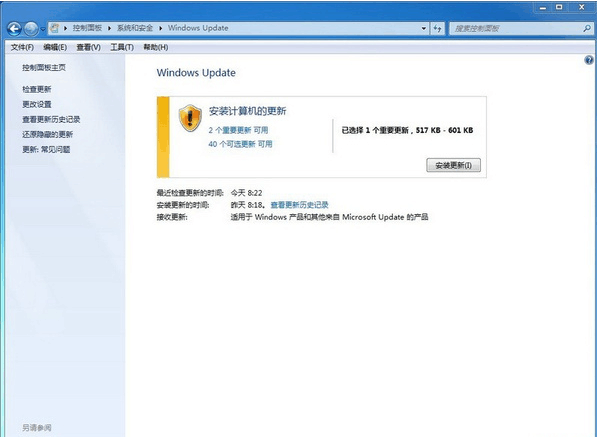Image resolution: width=597 pixels, height=437 pixels.
Task: Open the 工具(T) menu
Action: [x=122, y=47]
